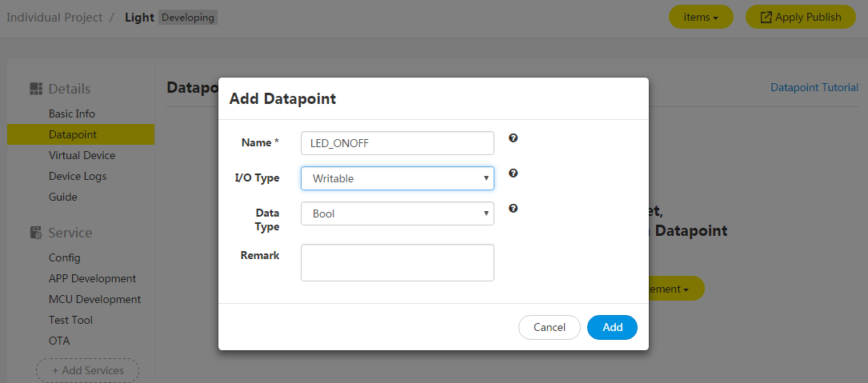
Task: Open Device Logs in sidebar
Action: point(78,176)
